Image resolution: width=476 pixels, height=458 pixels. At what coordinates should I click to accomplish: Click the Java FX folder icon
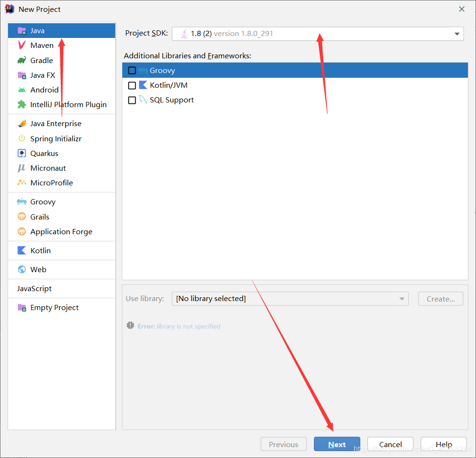coord(22,75)
